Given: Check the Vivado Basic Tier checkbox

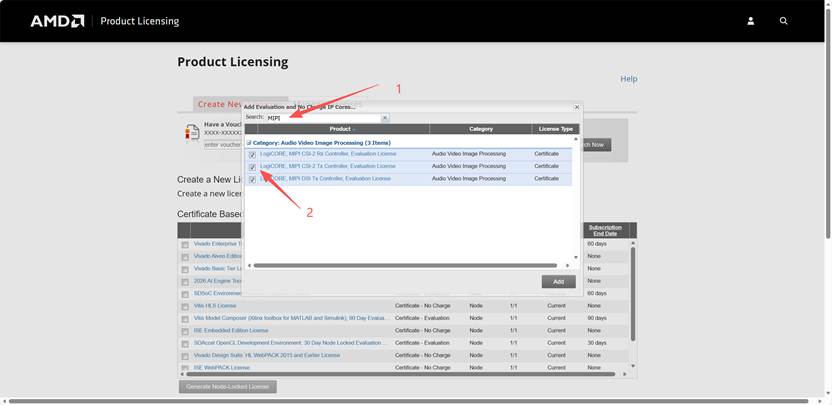Looking at the screenshot, I should point(185,269).
